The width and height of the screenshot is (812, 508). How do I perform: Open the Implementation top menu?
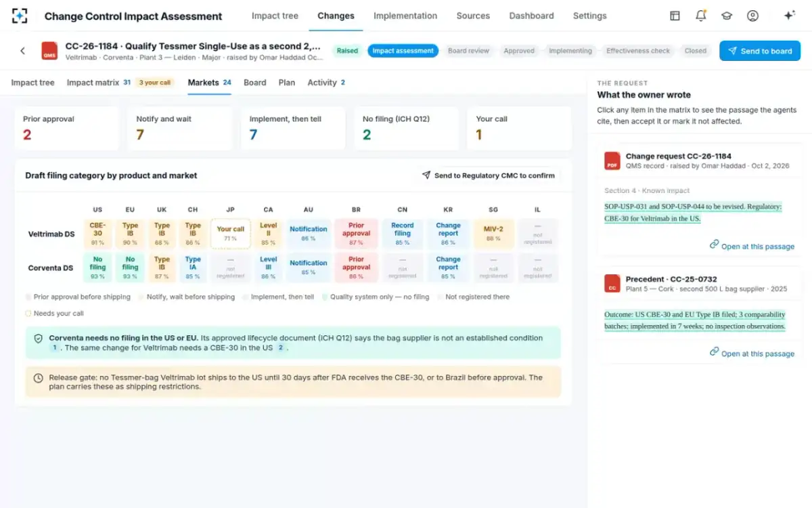(405, 16)
